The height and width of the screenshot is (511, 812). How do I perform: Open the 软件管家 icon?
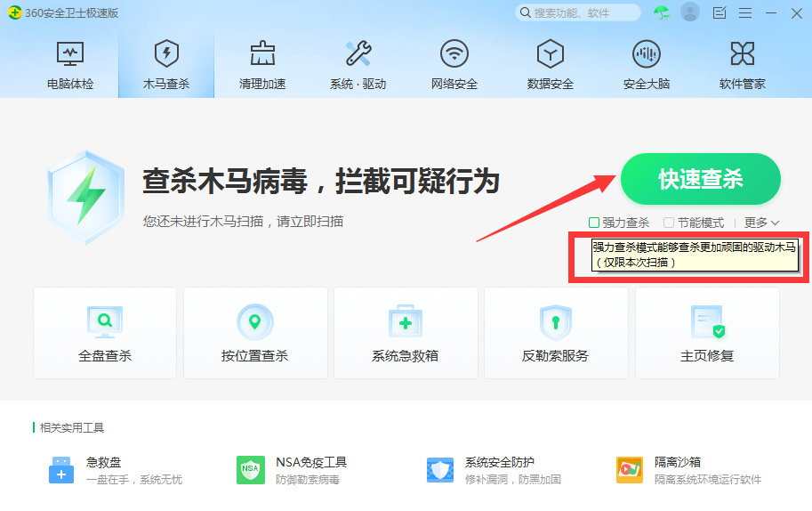click(x=742, y=53)
